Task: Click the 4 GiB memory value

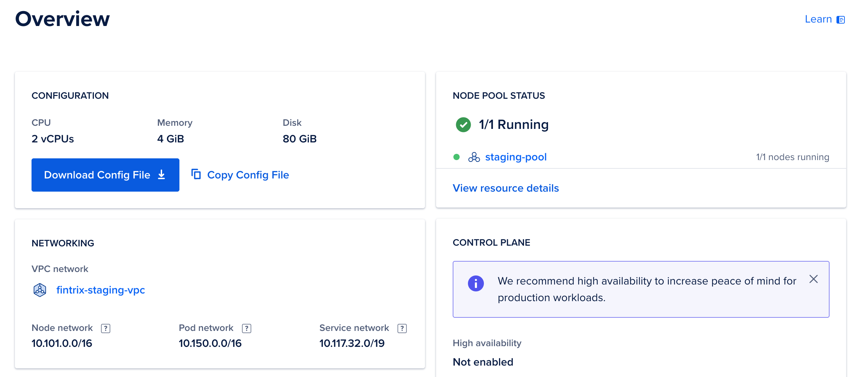Action: 170,139
